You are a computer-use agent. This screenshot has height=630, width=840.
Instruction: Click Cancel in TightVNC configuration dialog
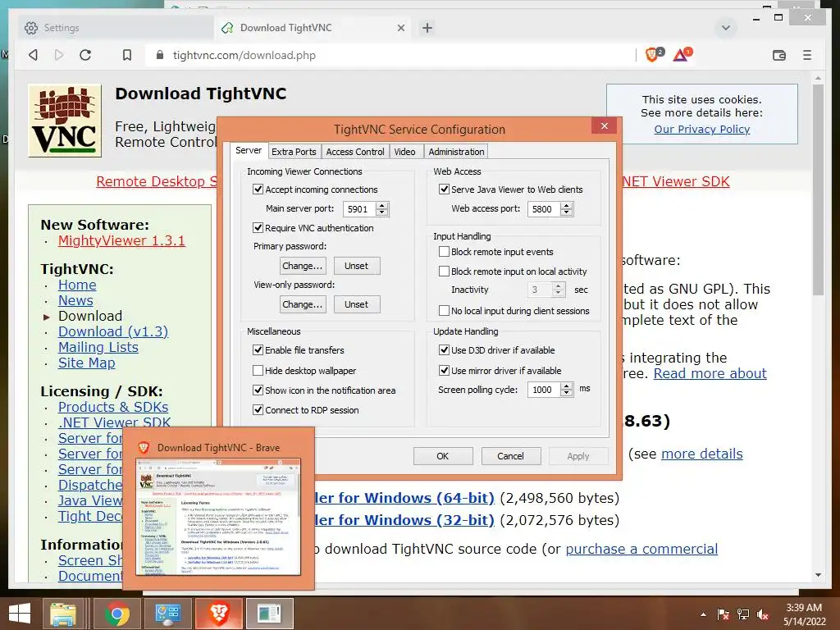coord(510,456)
